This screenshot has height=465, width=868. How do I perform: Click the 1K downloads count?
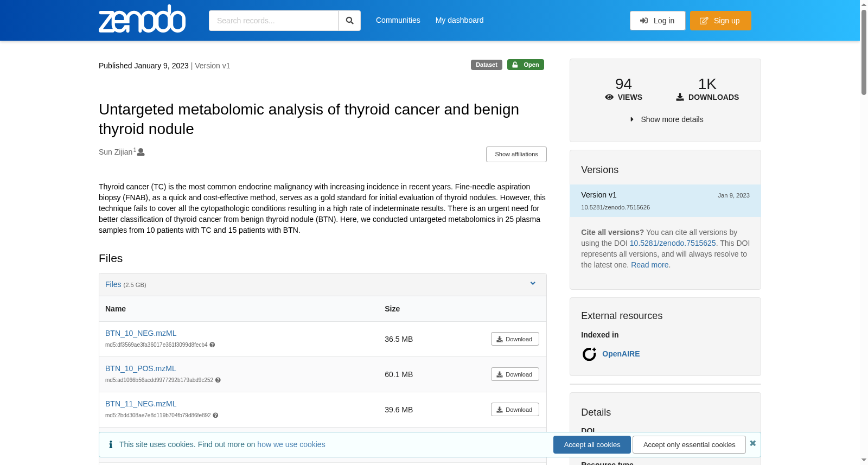click(x=707, y=84)
